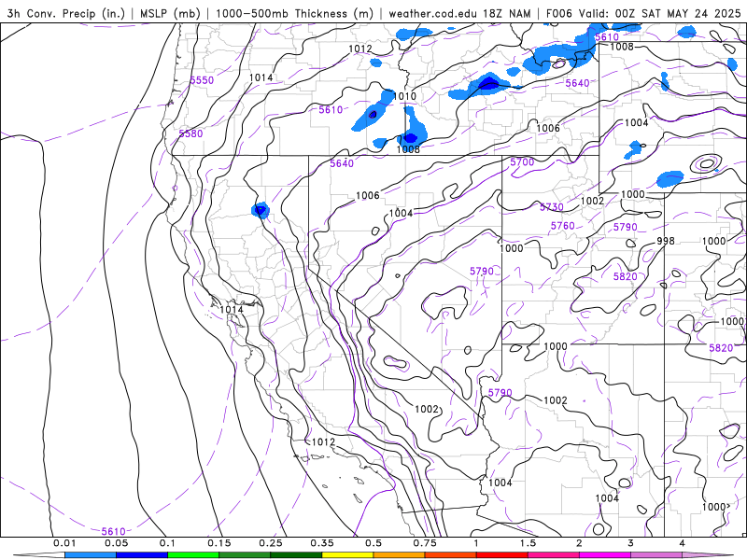Click the 1.5 legend value
This screenshot has width=747, height=560.
click(x=528, y=543)
